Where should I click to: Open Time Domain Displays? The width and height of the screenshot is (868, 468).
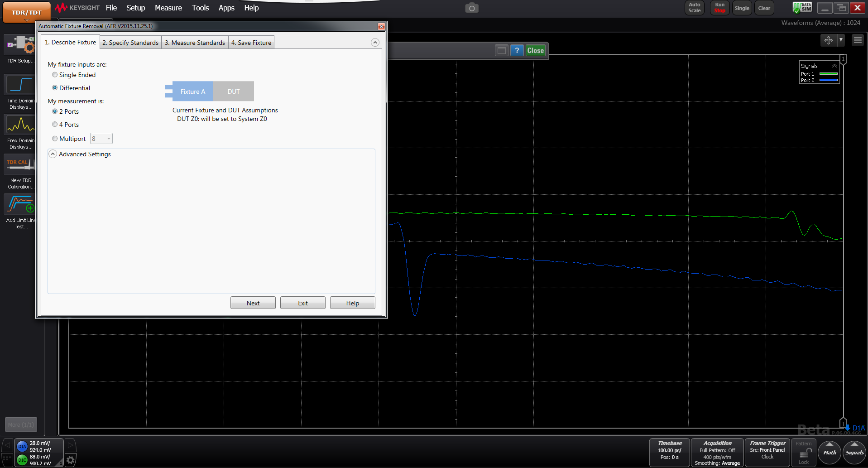pos(20,85)
